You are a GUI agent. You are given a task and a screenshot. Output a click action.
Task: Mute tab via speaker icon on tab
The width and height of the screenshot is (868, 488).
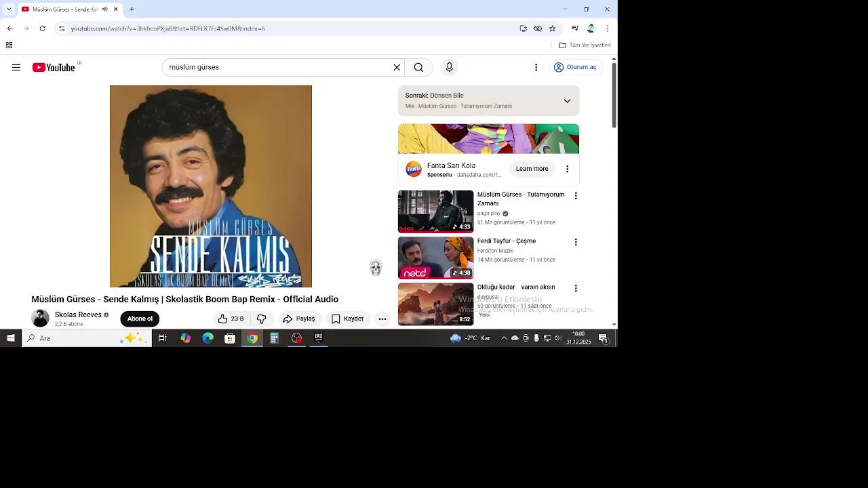[x=104, y=9]
